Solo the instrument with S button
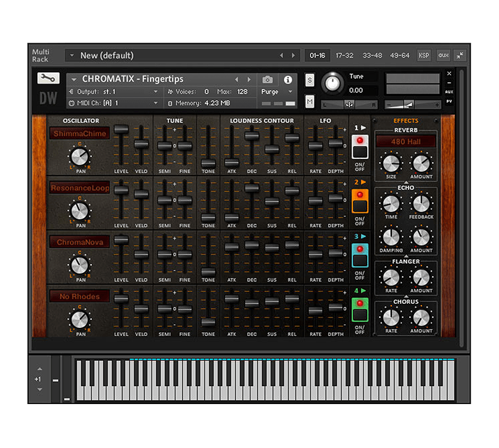Image resolution: width=499 pixels, height=448 pixels. tap(310, 80)
